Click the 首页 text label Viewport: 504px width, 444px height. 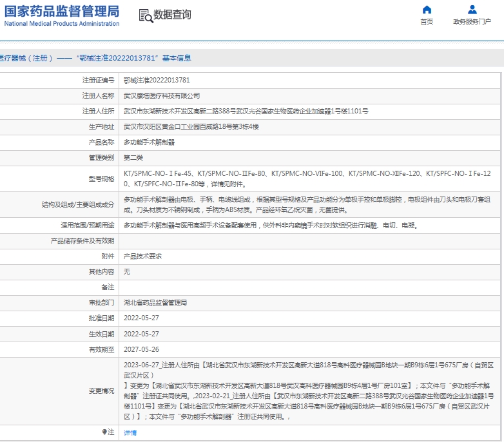427,21
